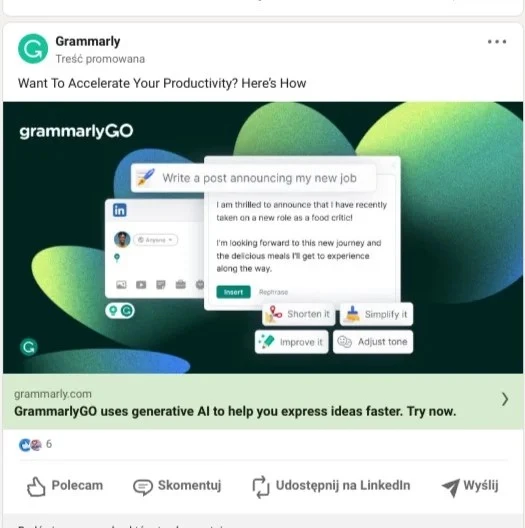Click the Rephrase option in the ad

[x=273, y=292]
